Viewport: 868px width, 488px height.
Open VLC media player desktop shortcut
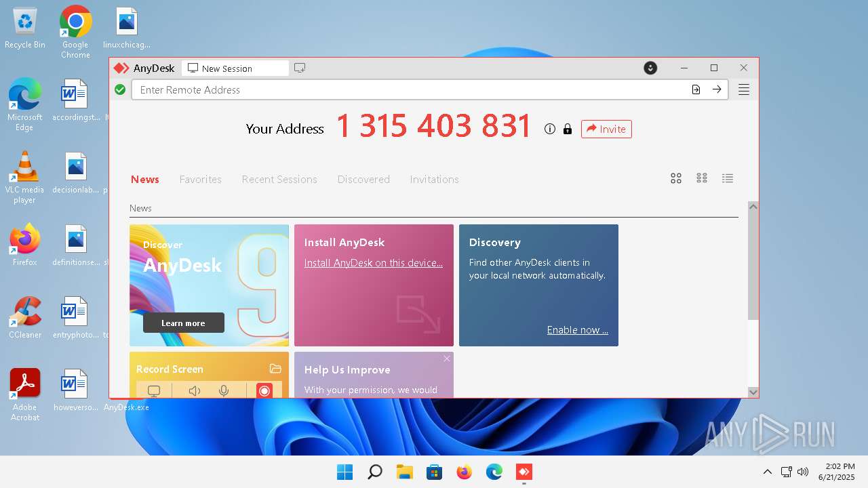coord(24,177)
